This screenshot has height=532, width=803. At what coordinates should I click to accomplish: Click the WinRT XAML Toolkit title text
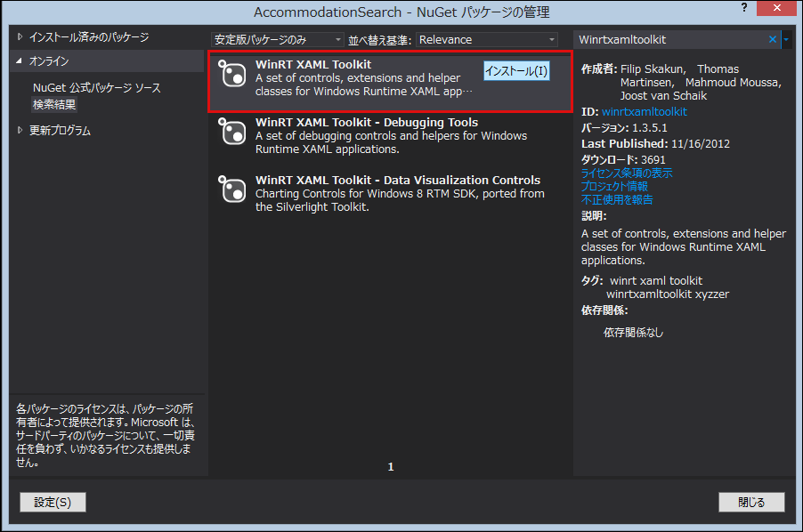[313, 64]
